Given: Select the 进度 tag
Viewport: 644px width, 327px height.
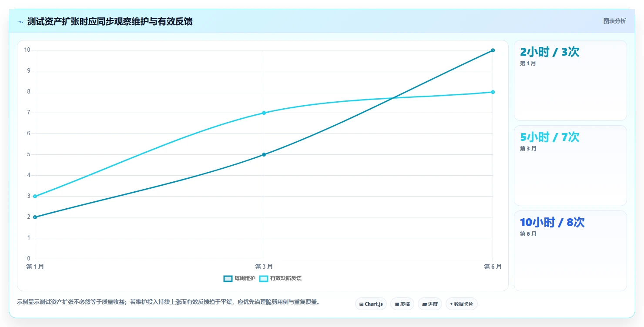Looking at the screenshot, I should 429,304.
